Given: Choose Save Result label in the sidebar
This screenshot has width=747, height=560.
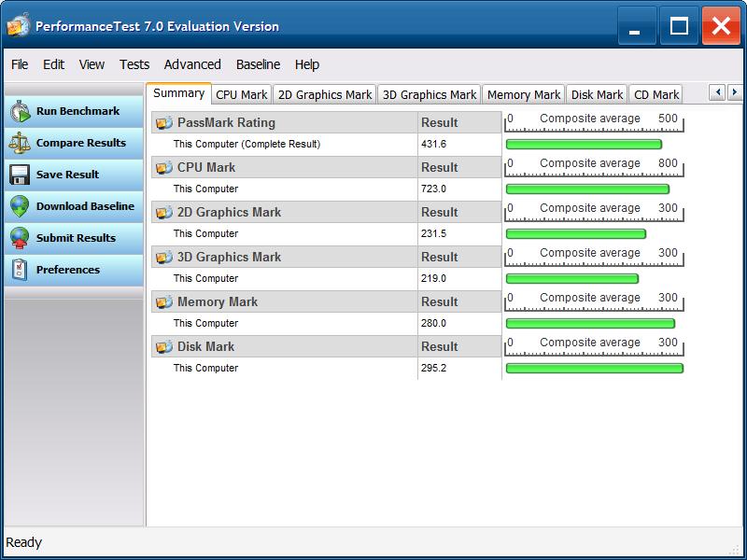Looking at the screenshot, I should (67, 175).
